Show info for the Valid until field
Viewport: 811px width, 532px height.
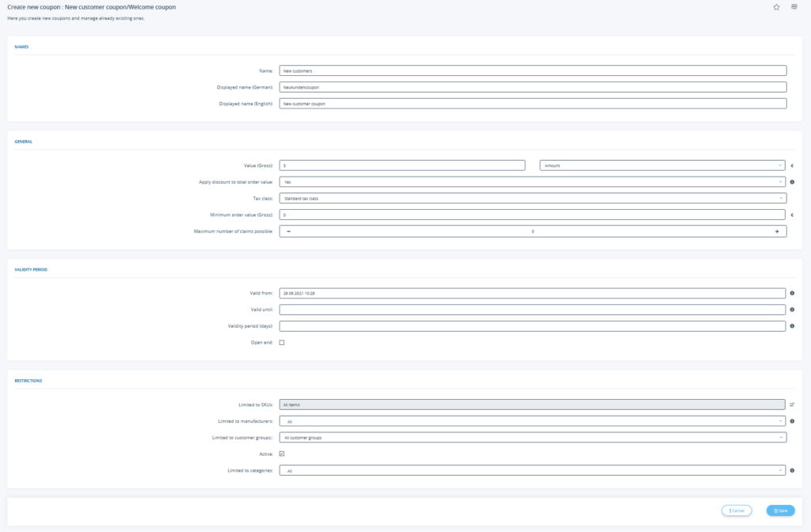[793, 310]
